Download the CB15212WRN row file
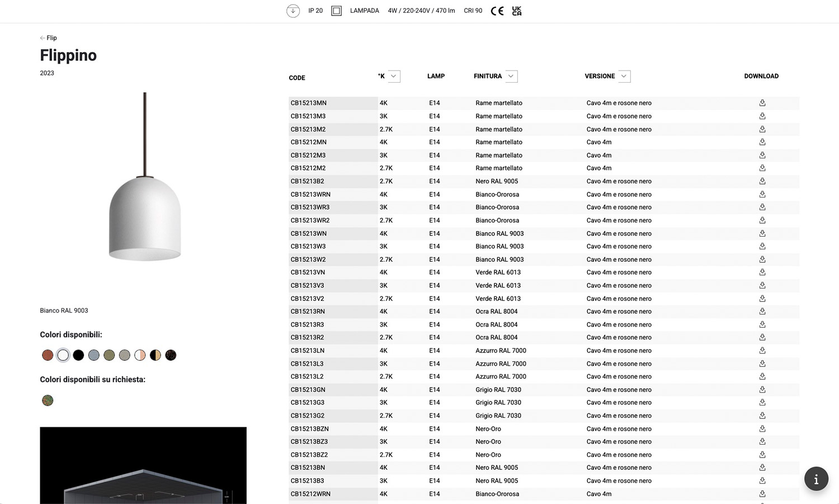The width and height of the screenshot is (839, 504). coord(762,494)
